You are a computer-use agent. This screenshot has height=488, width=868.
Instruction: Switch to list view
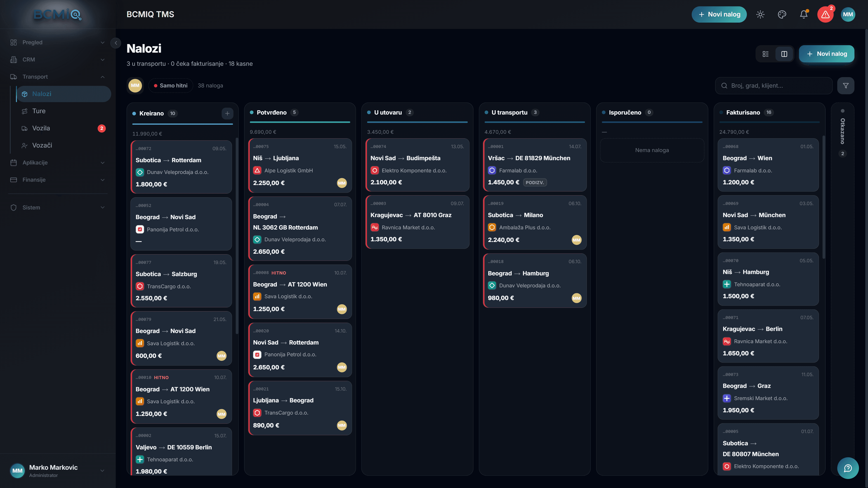tap(765, 54)
